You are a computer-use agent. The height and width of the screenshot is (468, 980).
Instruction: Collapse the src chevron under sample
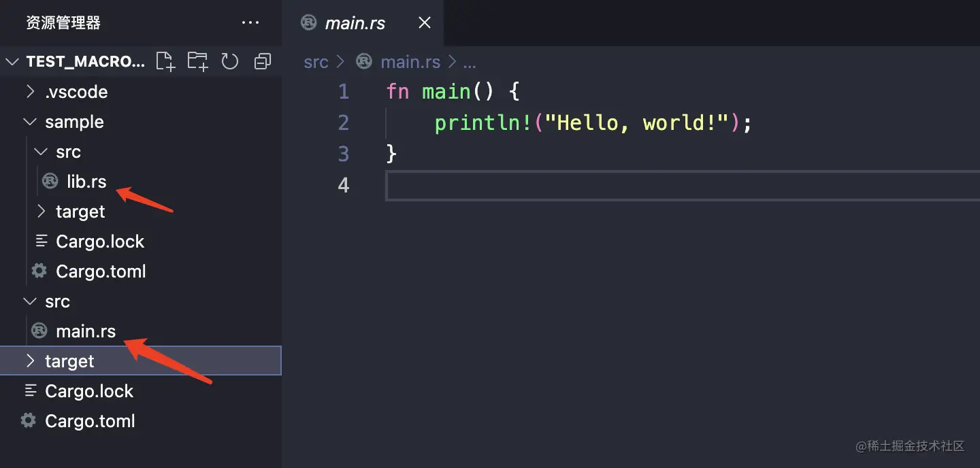click(41, 152)
